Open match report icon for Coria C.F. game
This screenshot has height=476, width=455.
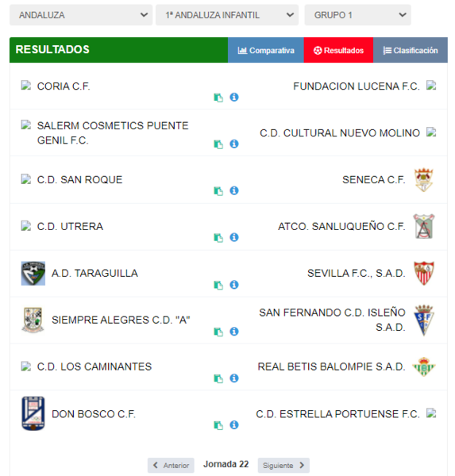click(x=218, y=98)
